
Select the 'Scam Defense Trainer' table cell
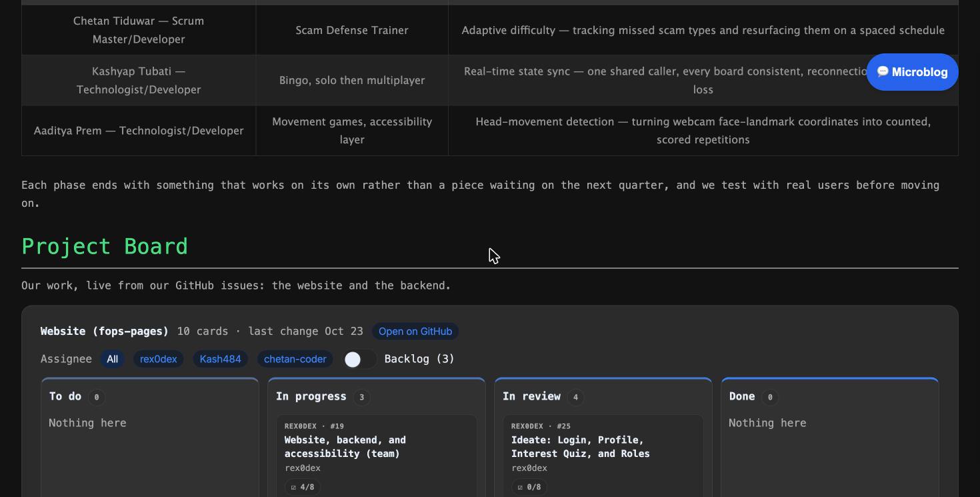point(352,30)
